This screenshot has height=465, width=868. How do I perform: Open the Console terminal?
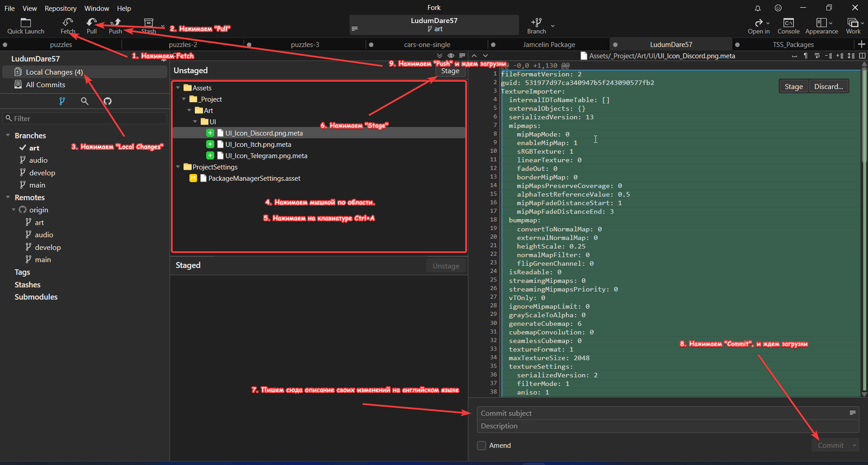788,26
